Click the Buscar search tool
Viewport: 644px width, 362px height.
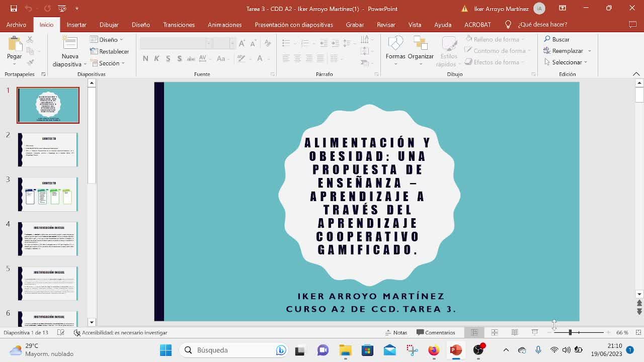(556, 39)
